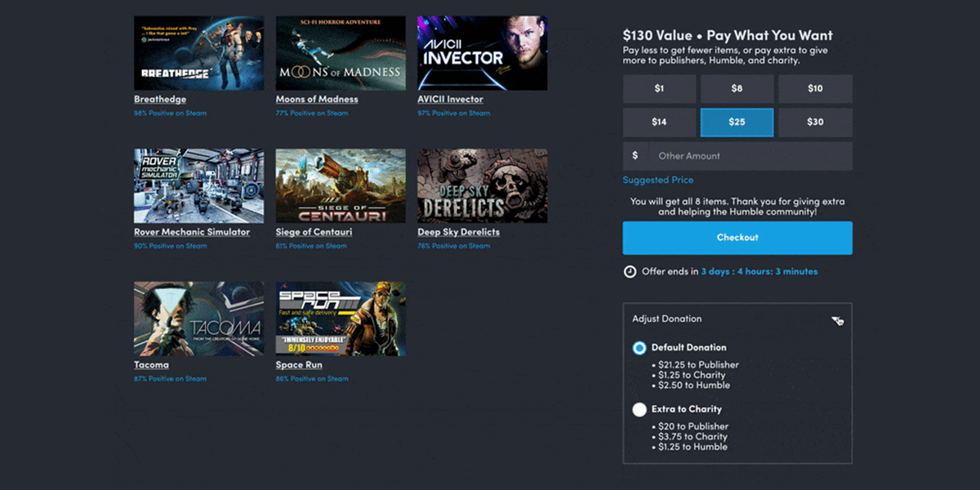Click the 'Adjust Donation' label

tap(667, 319)
